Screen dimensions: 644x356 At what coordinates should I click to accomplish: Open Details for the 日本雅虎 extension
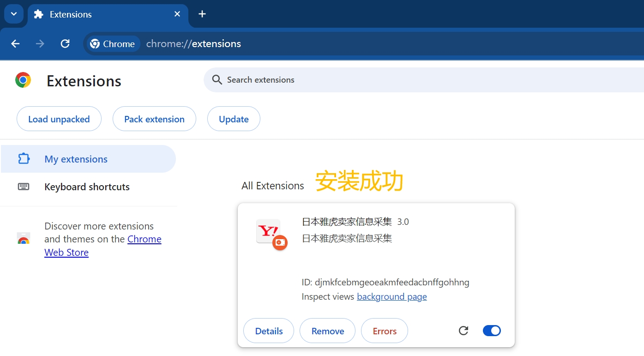click(x=269, y=331)
